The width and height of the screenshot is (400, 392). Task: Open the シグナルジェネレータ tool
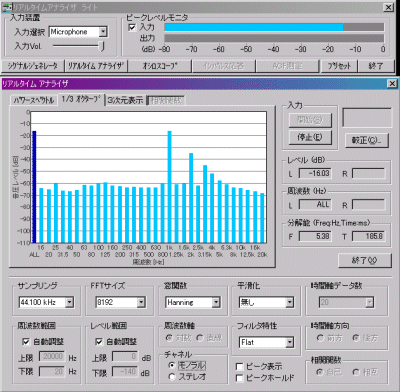pyautogui.click(x=33, y=66)
